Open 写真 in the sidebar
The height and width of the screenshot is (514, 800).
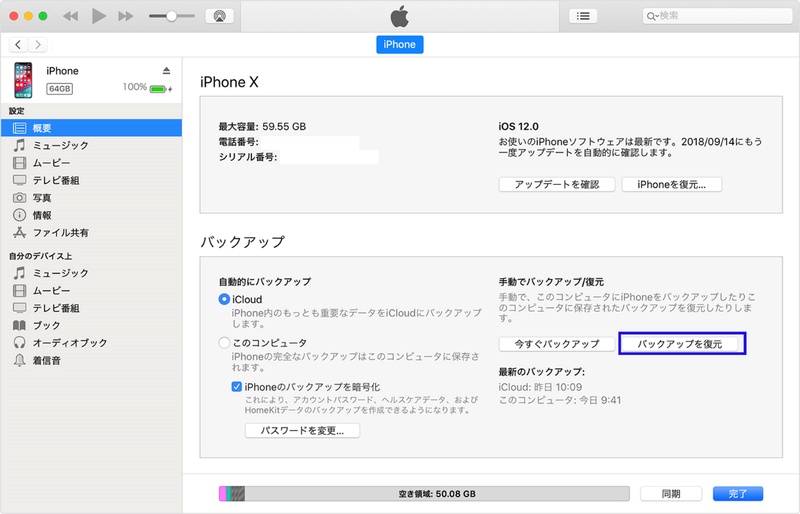coord(91,198)
